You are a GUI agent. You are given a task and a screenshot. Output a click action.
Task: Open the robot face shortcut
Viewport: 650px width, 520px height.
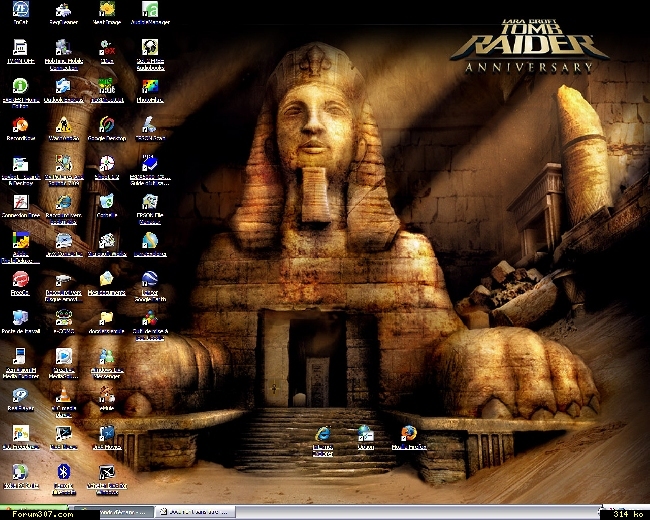(x=63, y=322)
